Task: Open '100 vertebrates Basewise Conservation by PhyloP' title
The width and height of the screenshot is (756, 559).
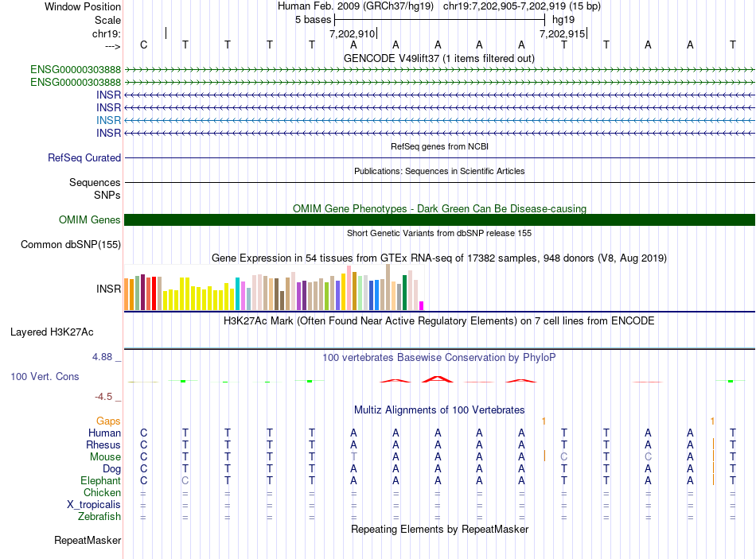Action: coord(438,358)
